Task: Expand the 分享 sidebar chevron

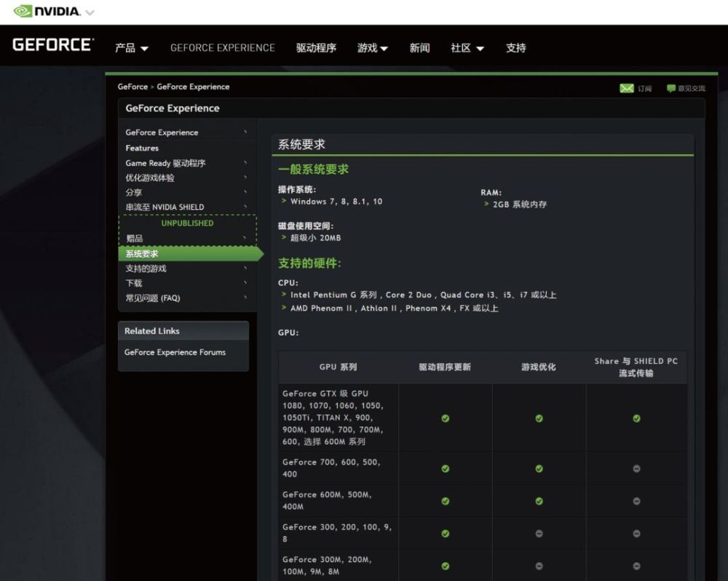Action: 245,191
